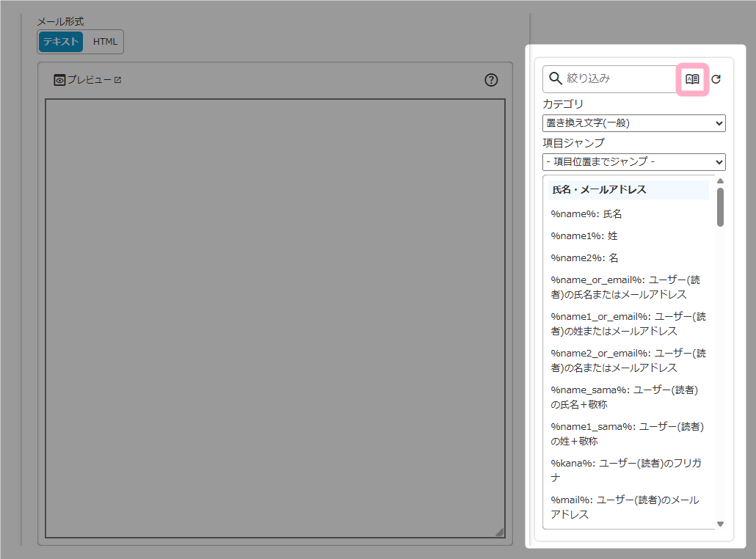Focus the 絞り込み filter input field
This screenshot has height=559, width=756.
(x=618, y=78)
